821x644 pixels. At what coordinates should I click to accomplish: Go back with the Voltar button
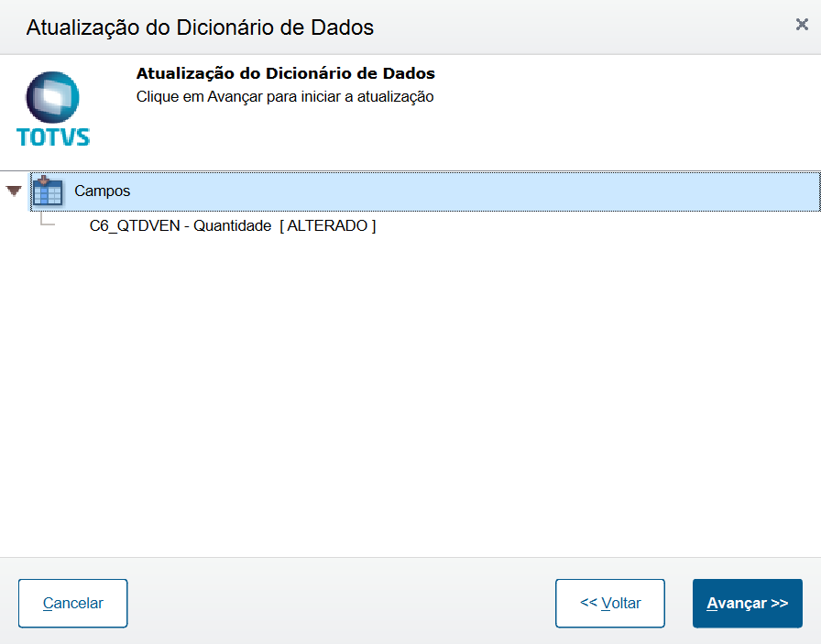pos(610,603)
